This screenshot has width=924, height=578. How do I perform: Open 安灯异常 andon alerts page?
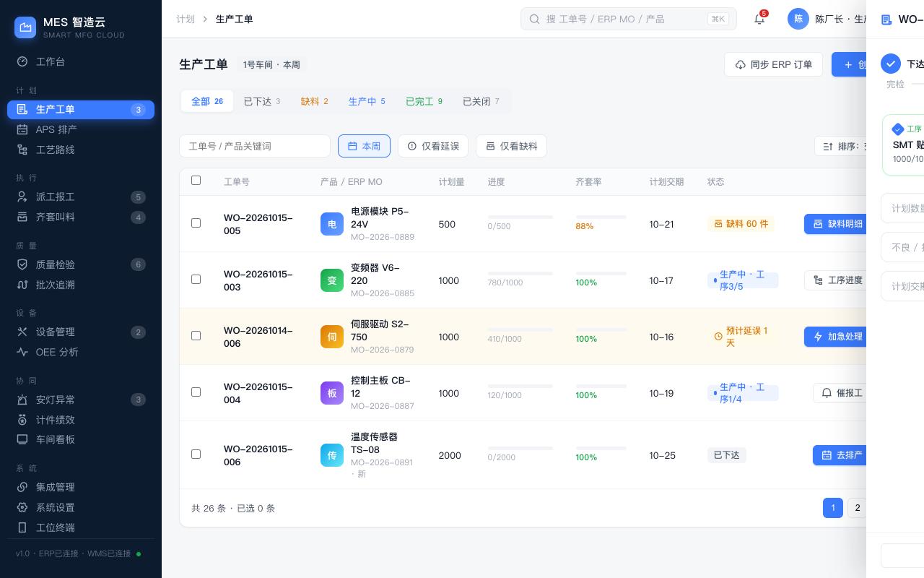click(x=81, y=400)
